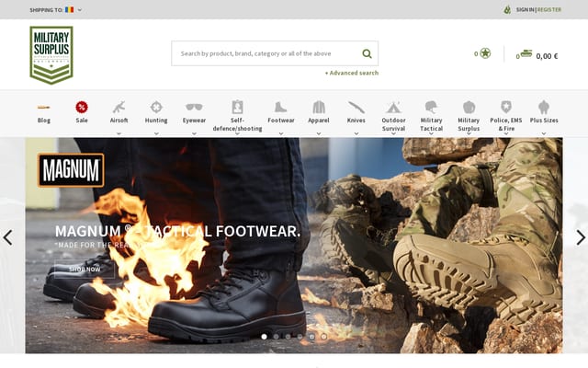Viewport: 588px width, 368px height.
Task: Expand the Plus Sizes menu chevron
Action: pos(544,133)
